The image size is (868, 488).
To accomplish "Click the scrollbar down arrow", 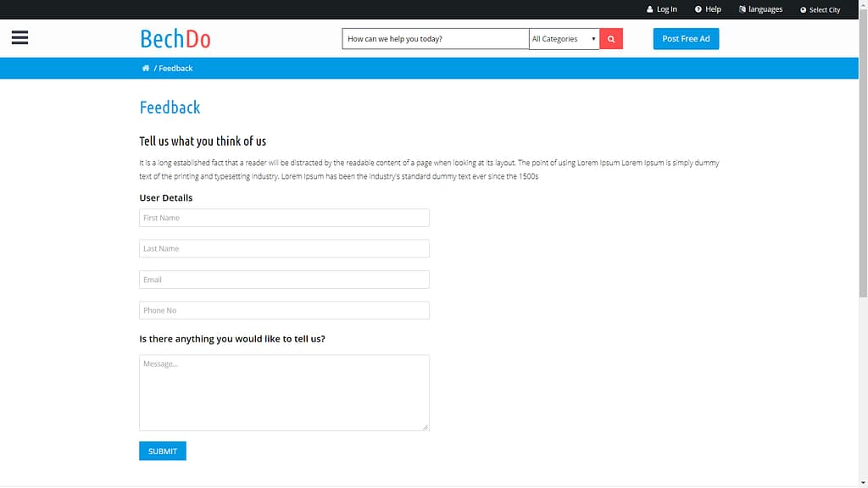I will click(863, 482).
